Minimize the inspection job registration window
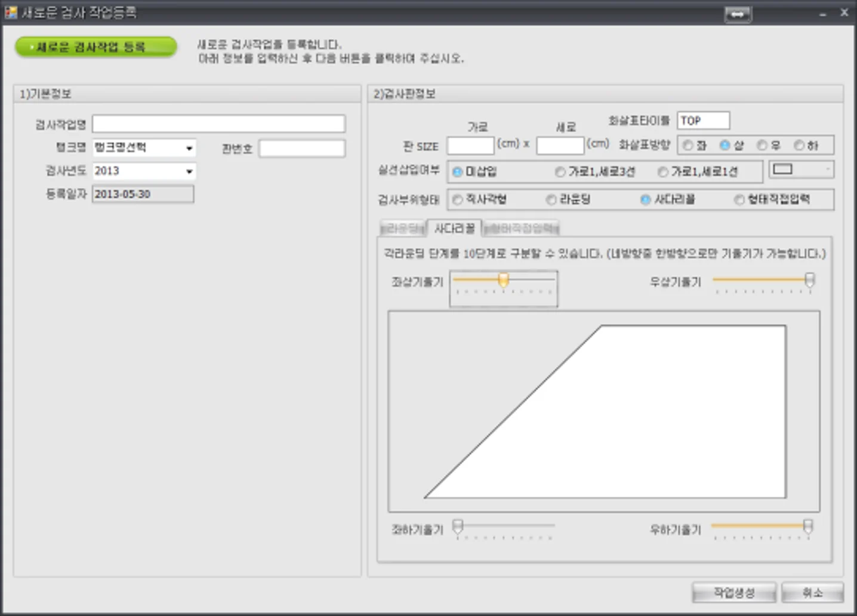This screenshot has height=616, width=857. (823, 13)
